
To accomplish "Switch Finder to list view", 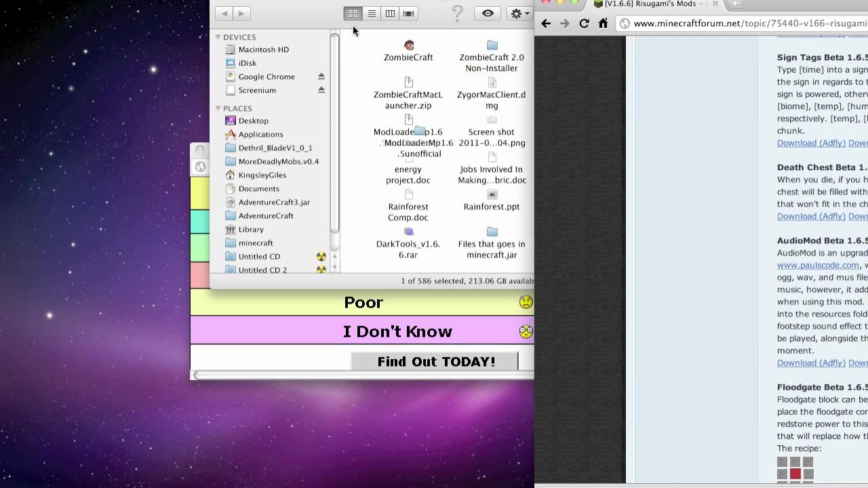I will coord(372,14).
